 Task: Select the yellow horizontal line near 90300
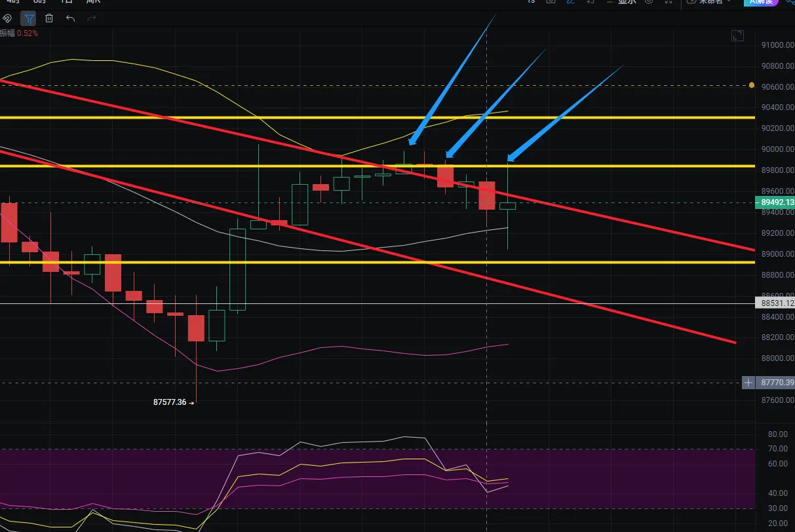377,117
